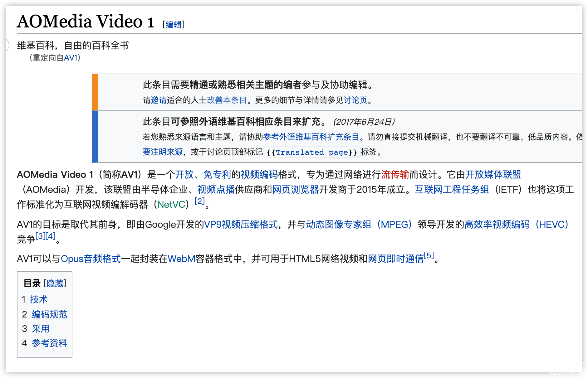Open the 网页浏览器 link
588x378 pixels.
point(296,189)
